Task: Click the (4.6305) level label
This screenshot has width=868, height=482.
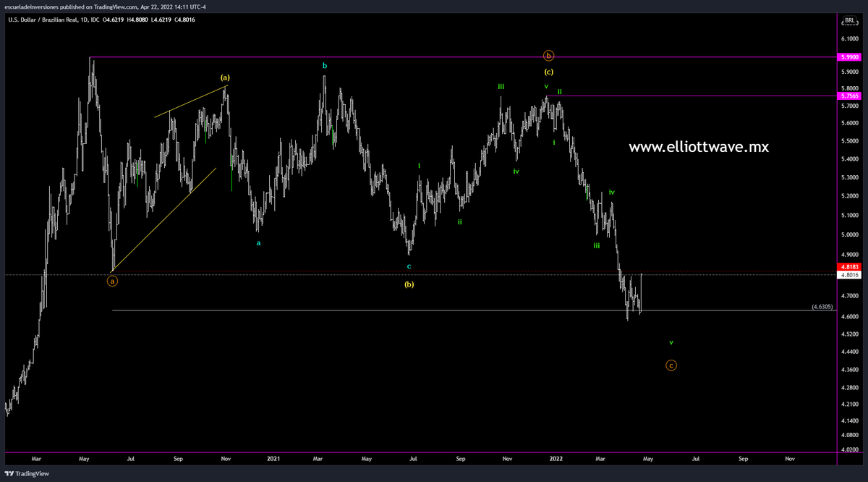Action: [x=822, y=307]
